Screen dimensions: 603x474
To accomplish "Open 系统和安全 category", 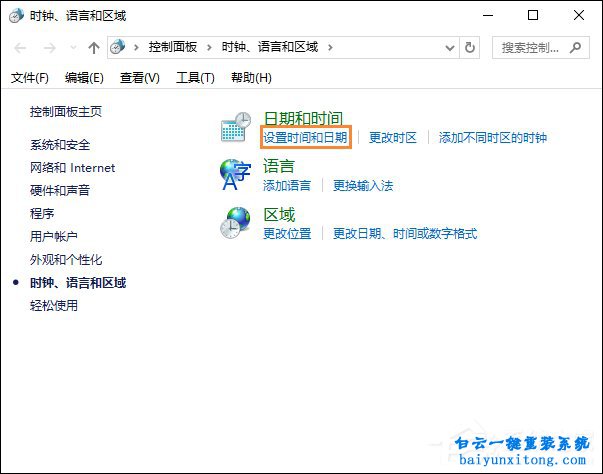I will pyautogui.click(x=60, y=145).
